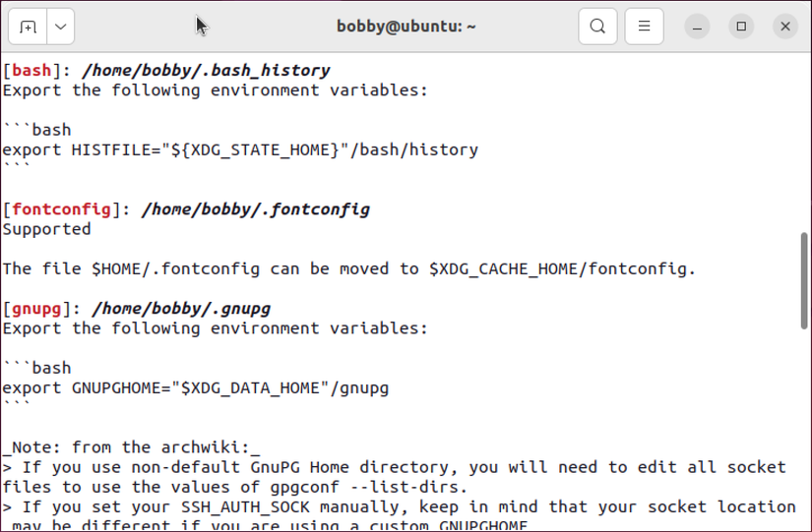Open the terminal search tool

click(x=597, y=27)
